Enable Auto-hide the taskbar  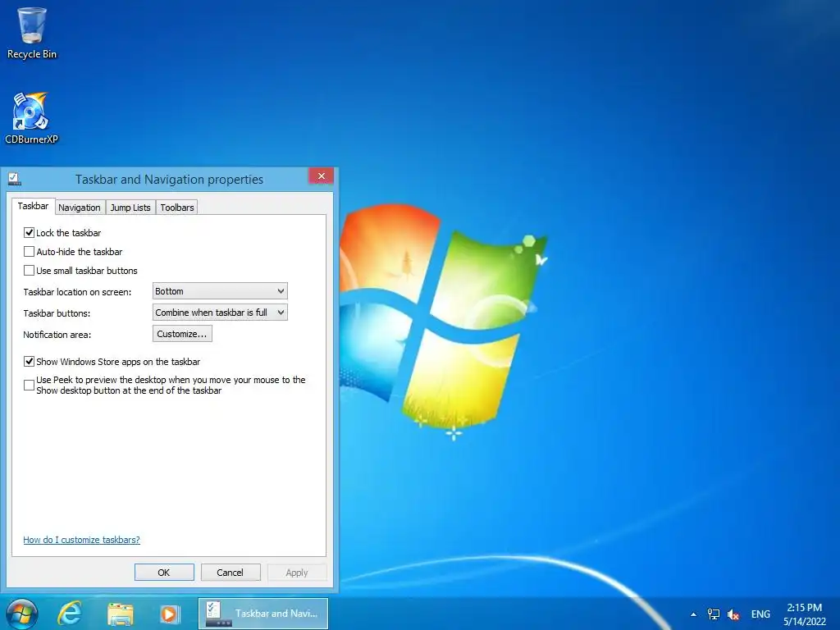point(29,251)
